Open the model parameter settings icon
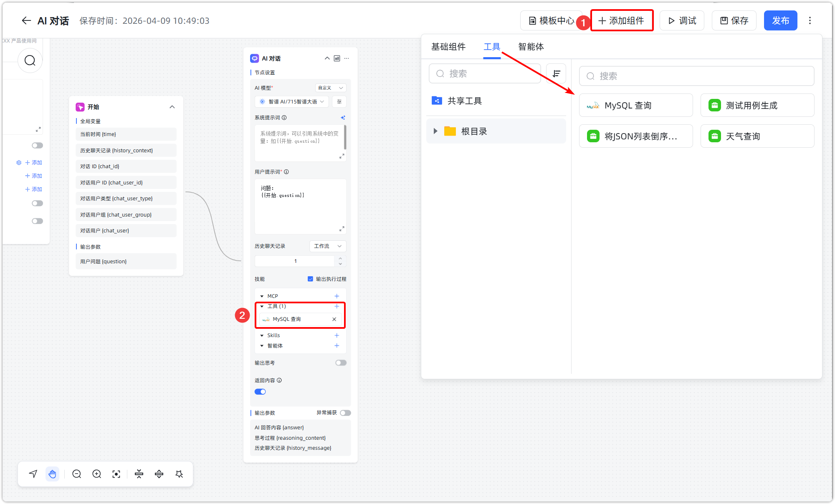835x504 pixels. pos(339,101)
